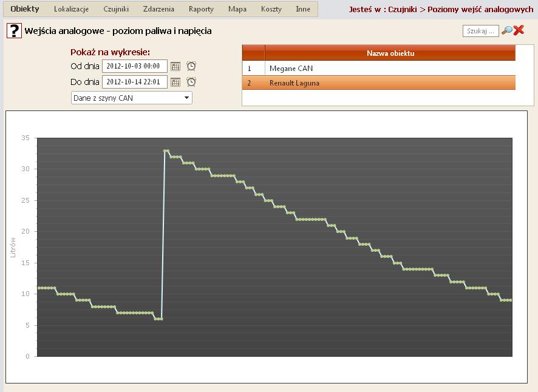
Task: Click the magnifier search icon
Action: pos(507,30)
